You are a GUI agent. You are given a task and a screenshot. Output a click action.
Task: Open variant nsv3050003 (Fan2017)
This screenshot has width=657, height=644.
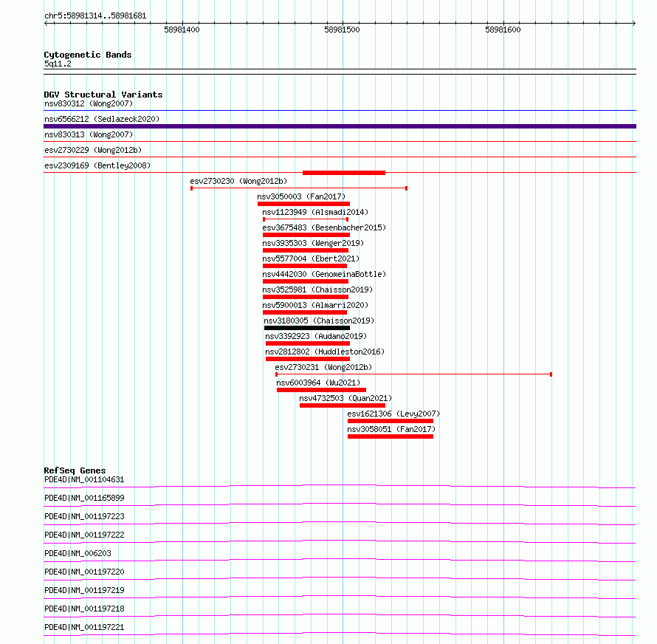301,196
